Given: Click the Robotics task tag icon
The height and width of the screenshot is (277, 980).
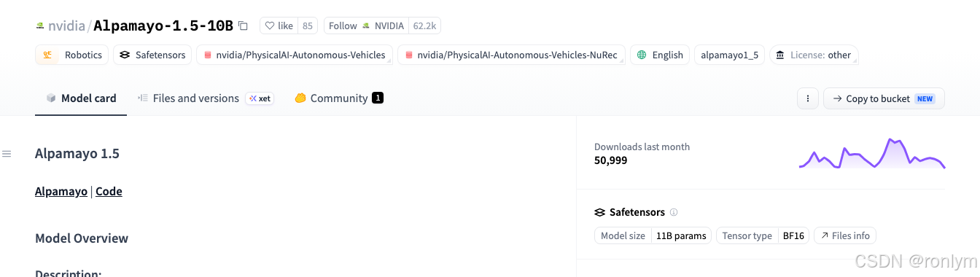Looking at the screenshot, I should tap(47, 55).
